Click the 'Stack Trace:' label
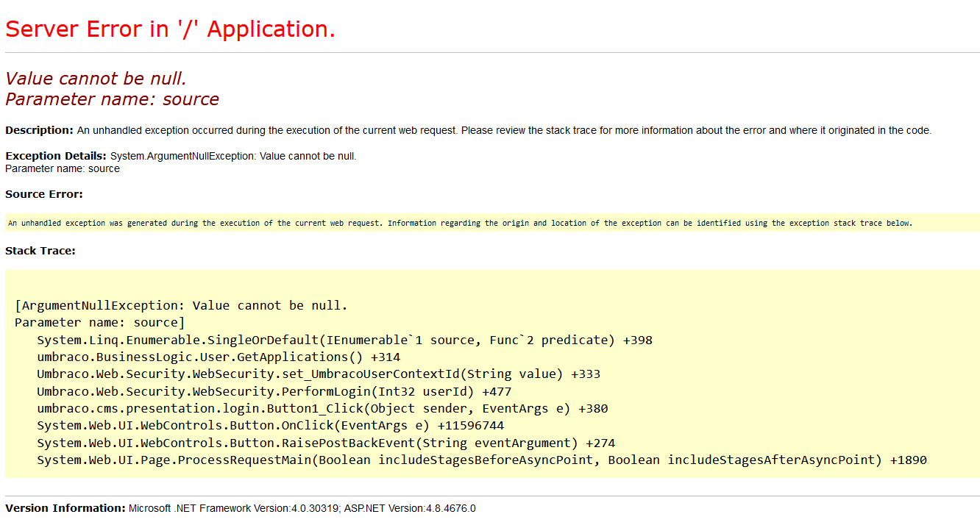Image resolution: width=980 pixels, height=528 pixels. [40, 251]
